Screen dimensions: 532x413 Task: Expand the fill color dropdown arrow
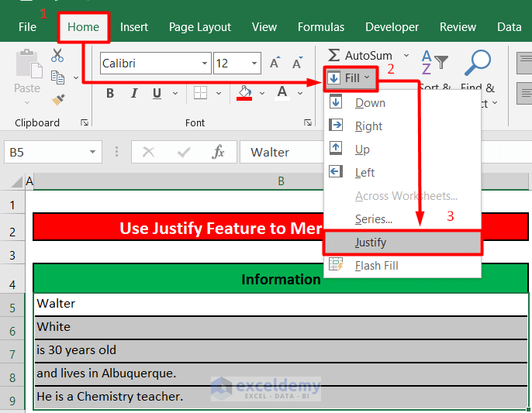coord(262,93)
